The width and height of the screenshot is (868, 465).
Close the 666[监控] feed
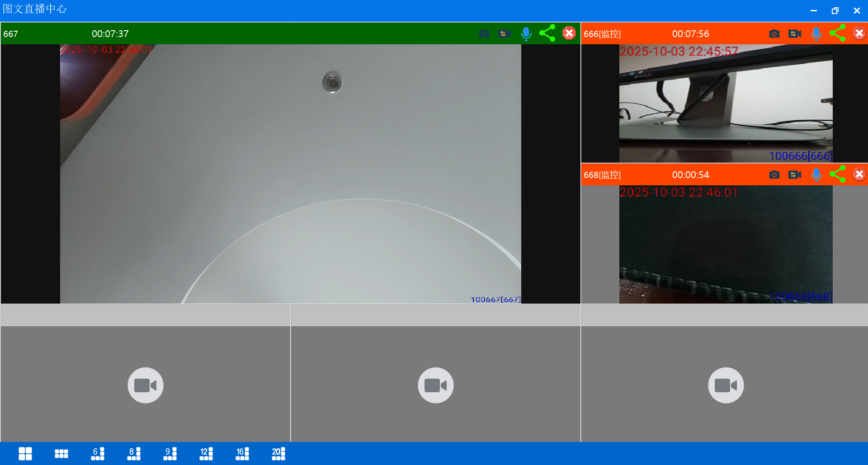[859, 33]
